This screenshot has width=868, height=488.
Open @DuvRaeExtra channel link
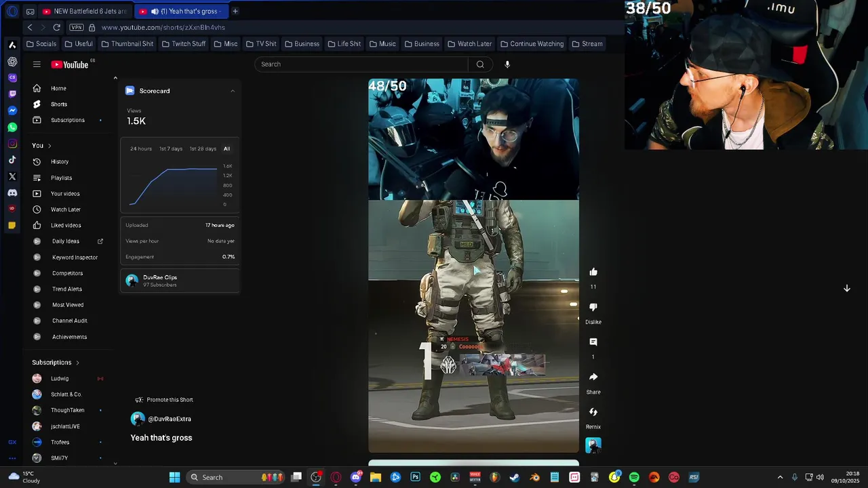(x=169, y=419)
